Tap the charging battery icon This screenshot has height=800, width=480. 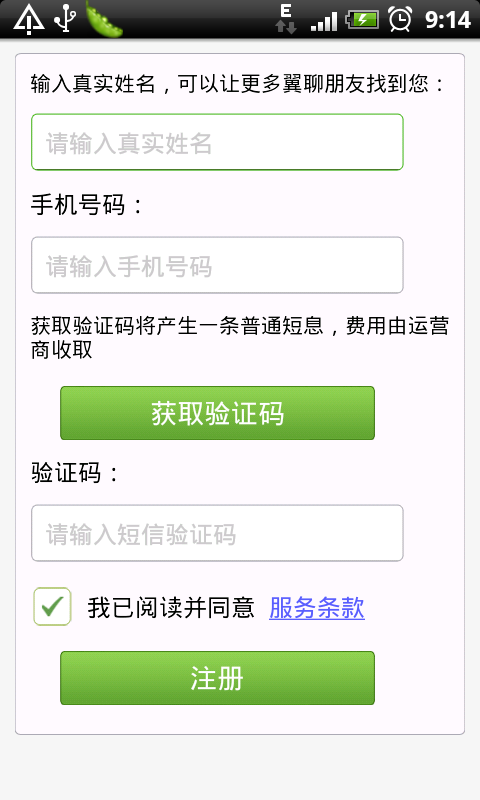(x=362, y=20)
